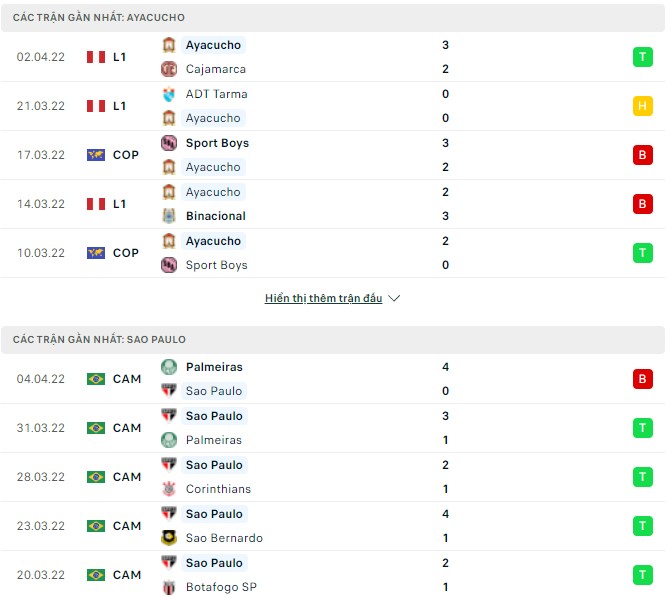
Task: Click Peru flag on 02.04.22 match
Action: point(96,57)
